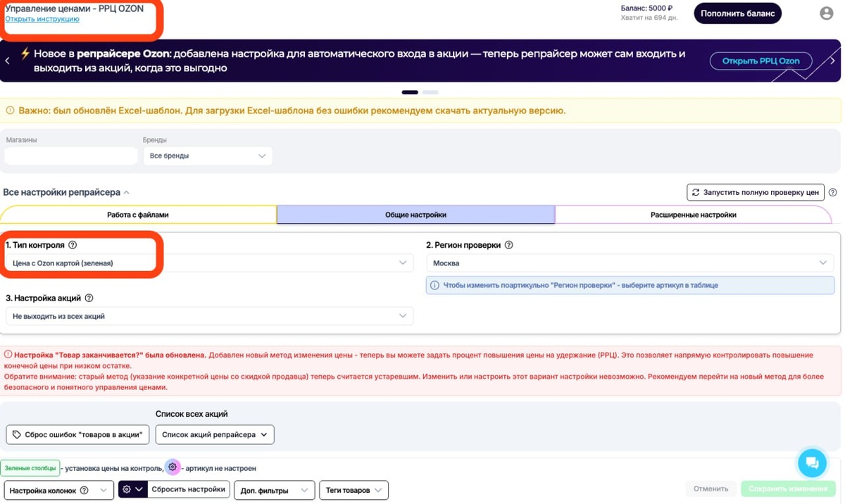
Task: Open the user profile avatar icon
Action: coord(827,13)
